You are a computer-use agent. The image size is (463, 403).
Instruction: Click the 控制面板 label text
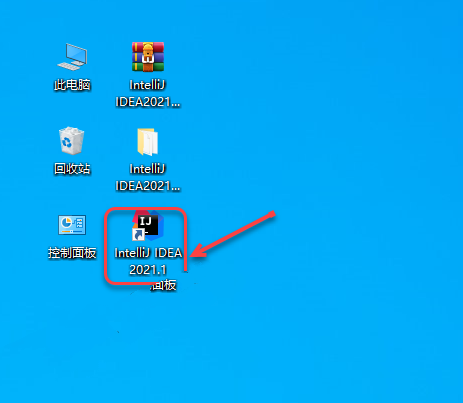72,253
